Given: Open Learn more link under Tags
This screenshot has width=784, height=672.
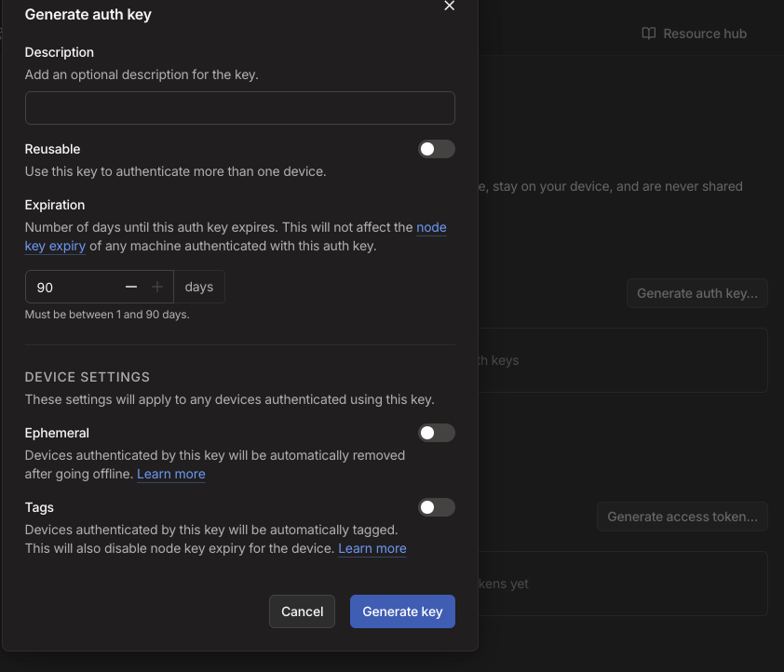Looking at the screenshot, I should tap(372, 548).
